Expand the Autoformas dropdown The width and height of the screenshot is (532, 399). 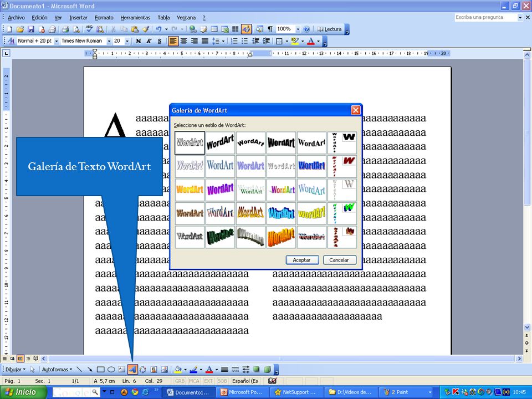57,370
